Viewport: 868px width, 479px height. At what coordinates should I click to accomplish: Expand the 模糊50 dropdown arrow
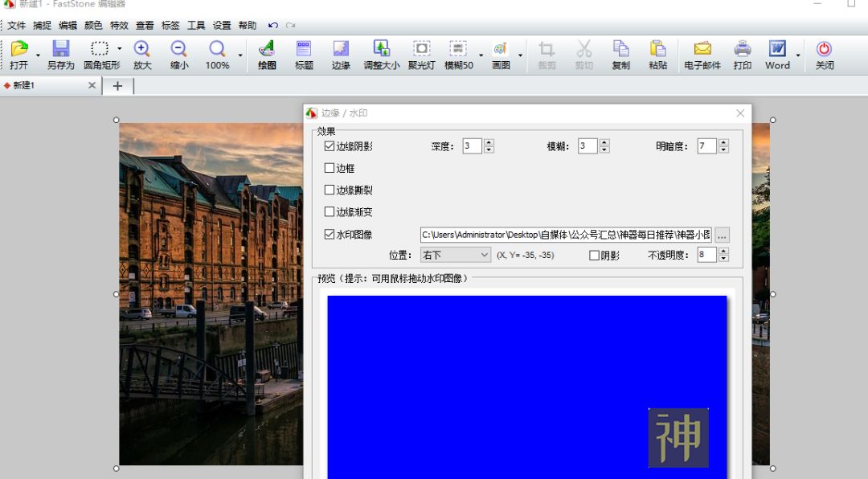(x=481, y=55)
